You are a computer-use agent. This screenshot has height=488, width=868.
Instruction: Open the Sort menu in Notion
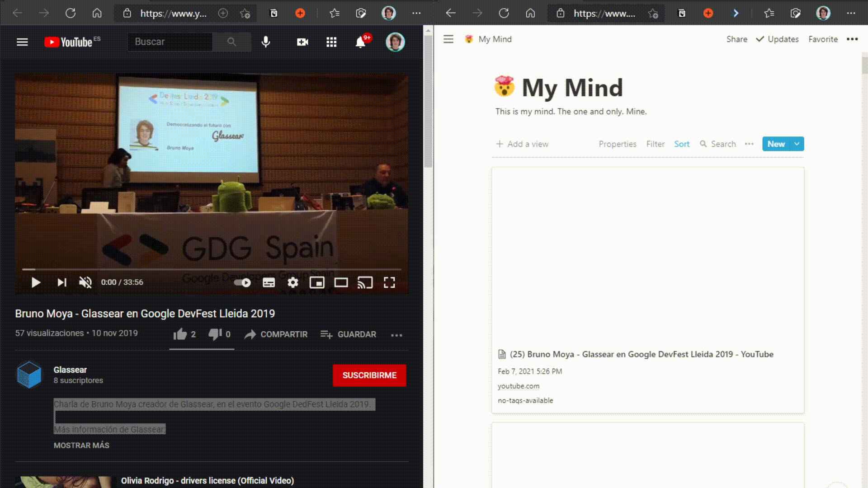[682, 144]
